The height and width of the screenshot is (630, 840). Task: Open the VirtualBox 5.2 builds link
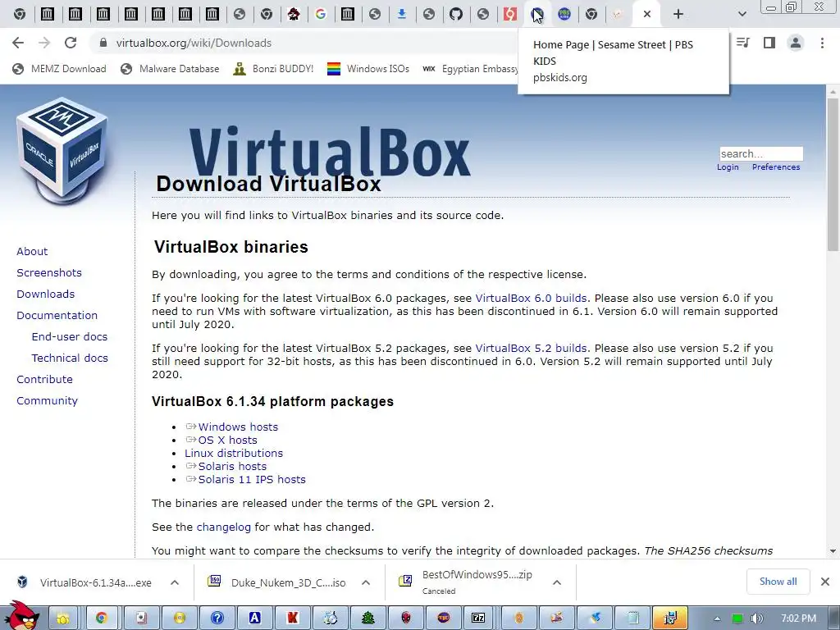(x=531, y=348)
